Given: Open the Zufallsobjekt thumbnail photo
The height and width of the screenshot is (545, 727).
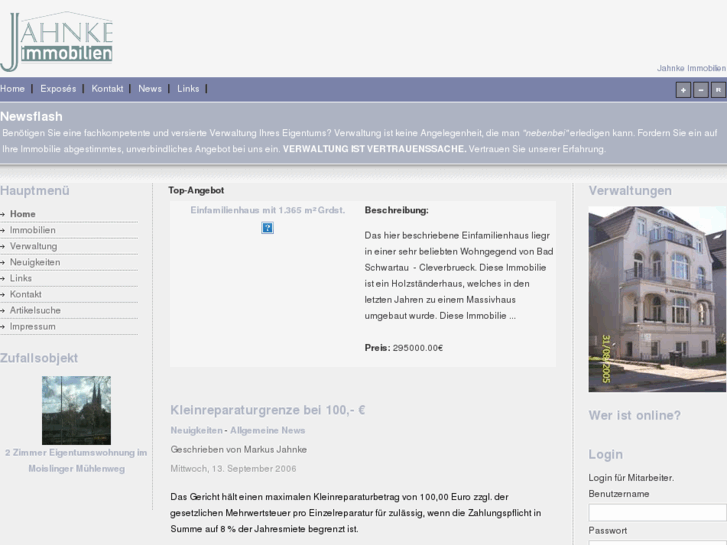Looking at the screenshot, I should tap(77, 410).
